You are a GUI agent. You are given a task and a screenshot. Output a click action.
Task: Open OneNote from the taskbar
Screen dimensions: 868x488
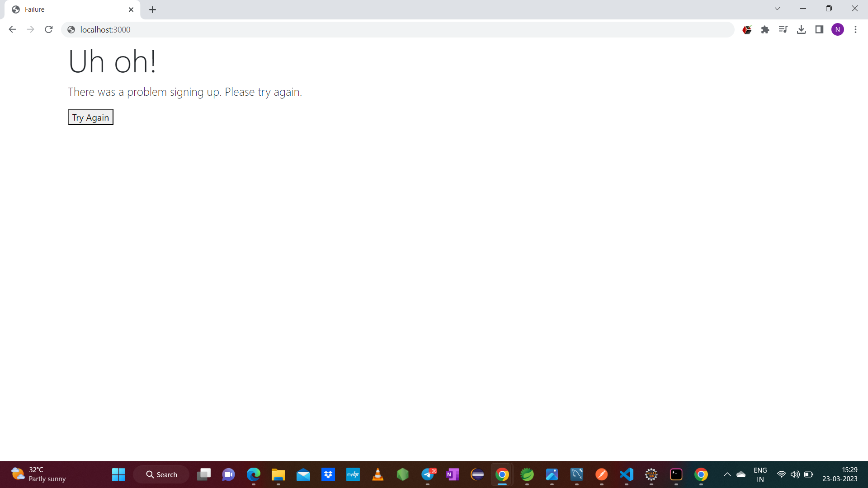(x=453, y=474)
